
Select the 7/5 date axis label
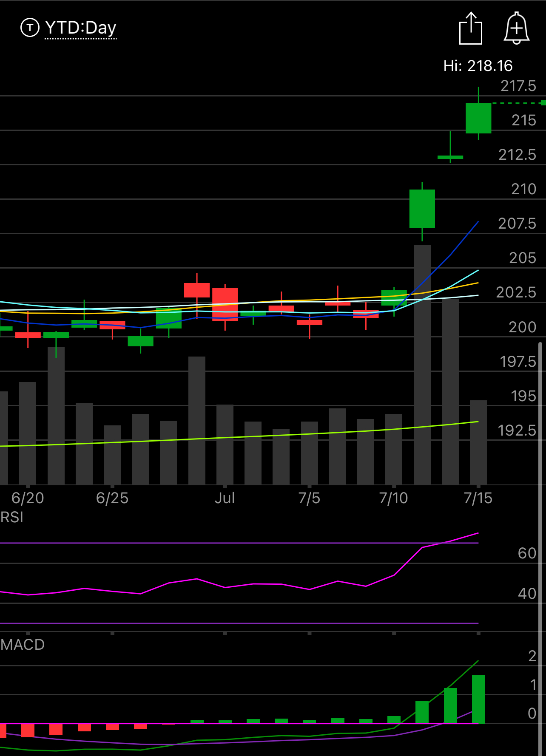[309, 498]
